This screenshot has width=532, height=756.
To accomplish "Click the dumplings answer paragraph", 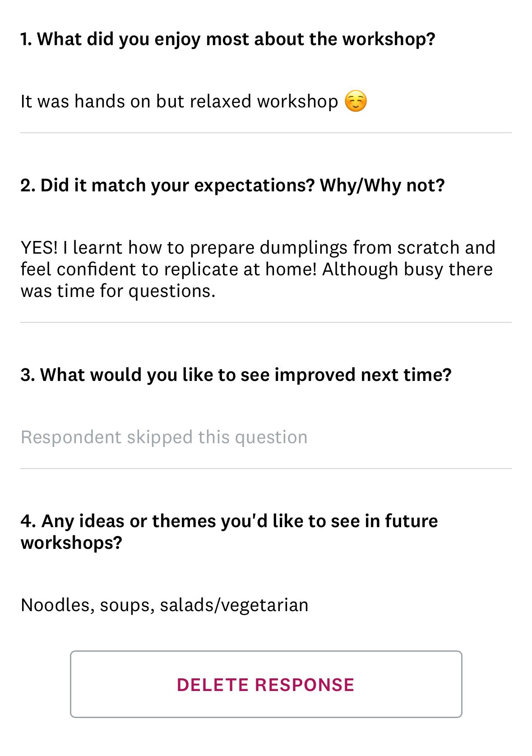I will click(x=257, y=269).
